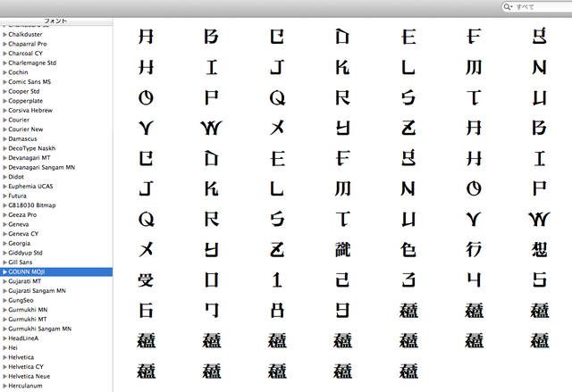Select the Gurmukhi MN font
572x392 pixels.
(28, 310)
